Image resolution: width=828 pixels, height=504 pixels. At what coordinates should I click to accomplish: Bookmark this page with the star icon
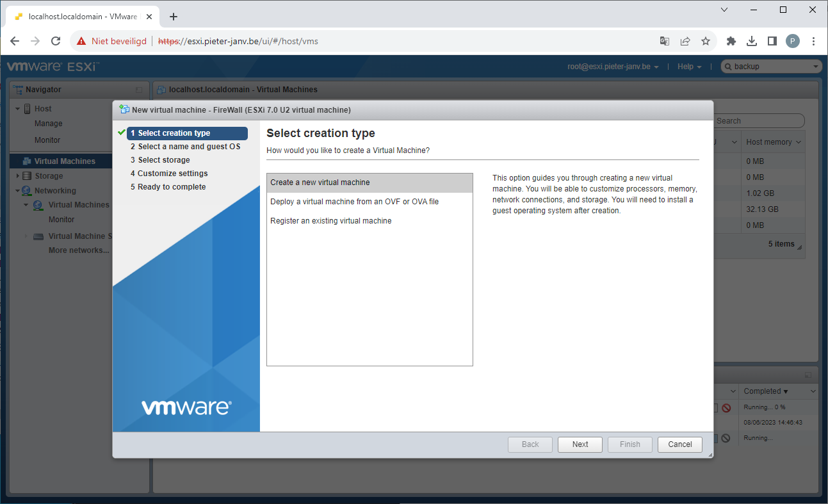[x=706, y=41]
